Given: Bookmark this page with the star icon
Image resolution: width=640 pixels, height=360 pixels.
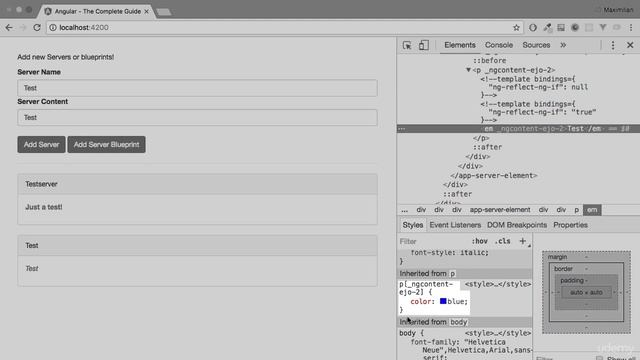Looking at the screenshot, I should pos(516,27).
